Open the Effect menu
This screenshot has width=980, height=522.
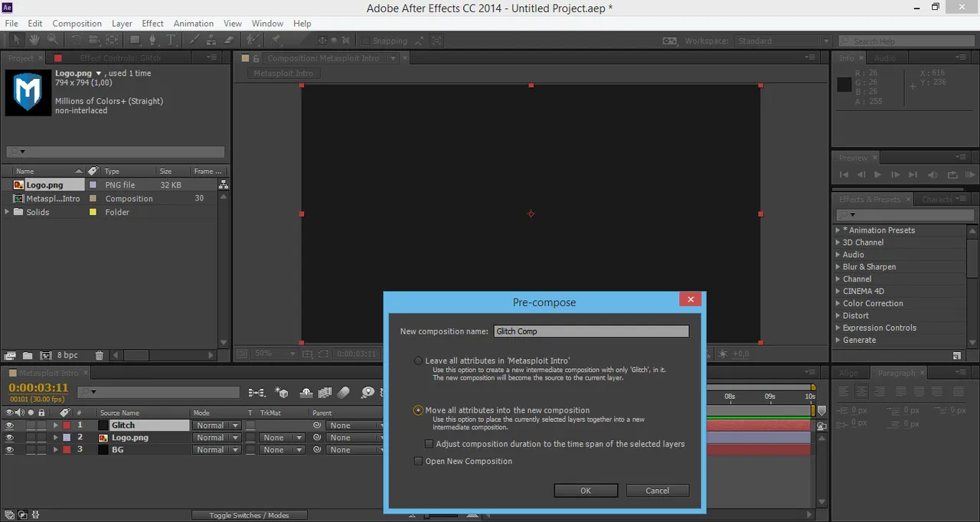[152, 24]
